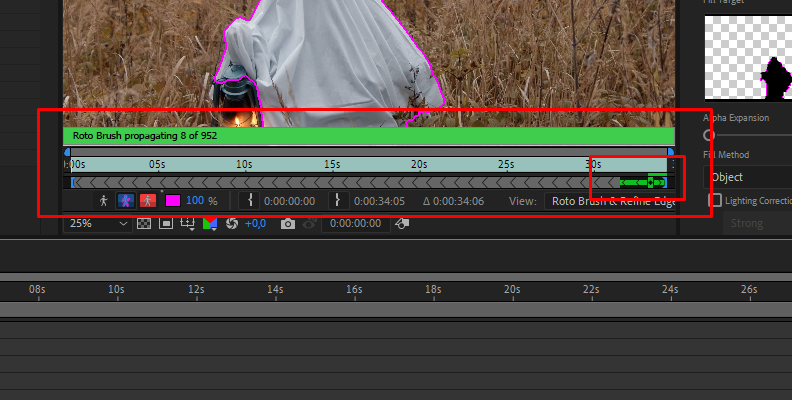Toggle the mask and shape path visibility icon
Screen dimensions: 792x400
[166, 223]
